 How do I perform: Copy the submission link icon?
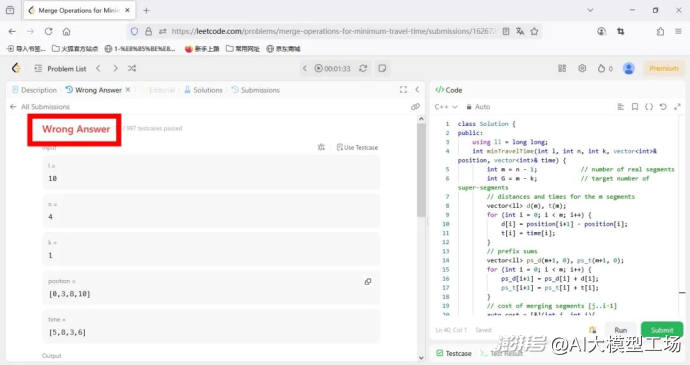tap(415, 107)
